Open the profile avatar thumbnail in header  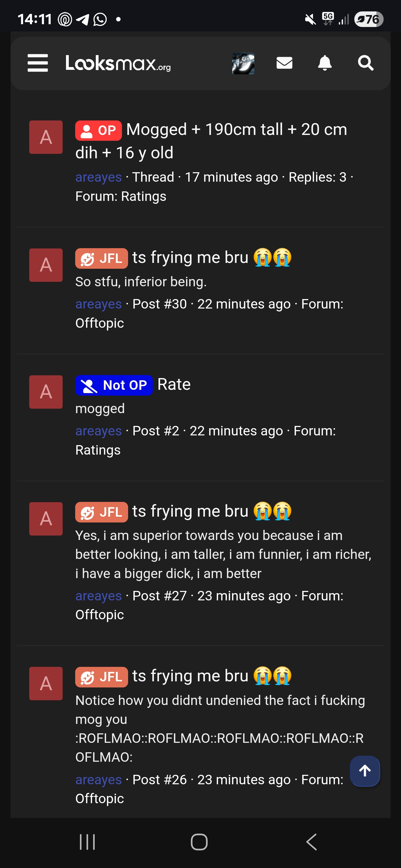(x=243, y=63)
